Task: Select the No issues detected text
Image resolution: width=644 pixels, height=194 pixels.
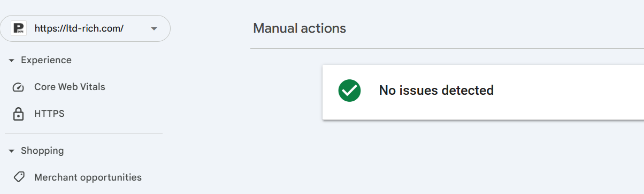Action: tap(436, 91)
